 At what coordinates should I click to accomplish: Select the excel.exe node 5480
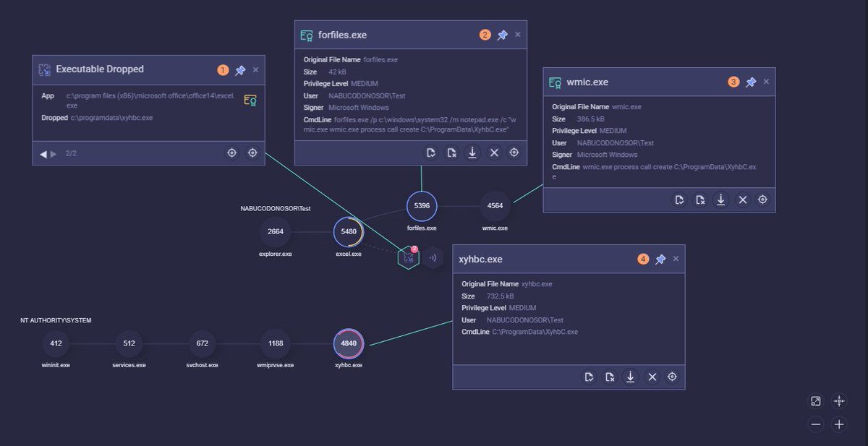click(349, 232)
